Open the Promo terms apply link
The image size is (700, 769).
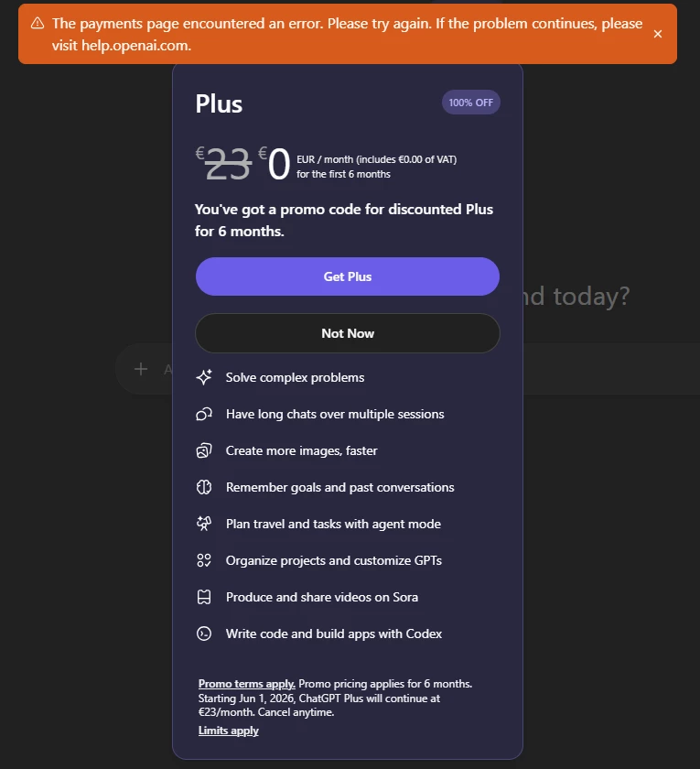coord(247,684)
